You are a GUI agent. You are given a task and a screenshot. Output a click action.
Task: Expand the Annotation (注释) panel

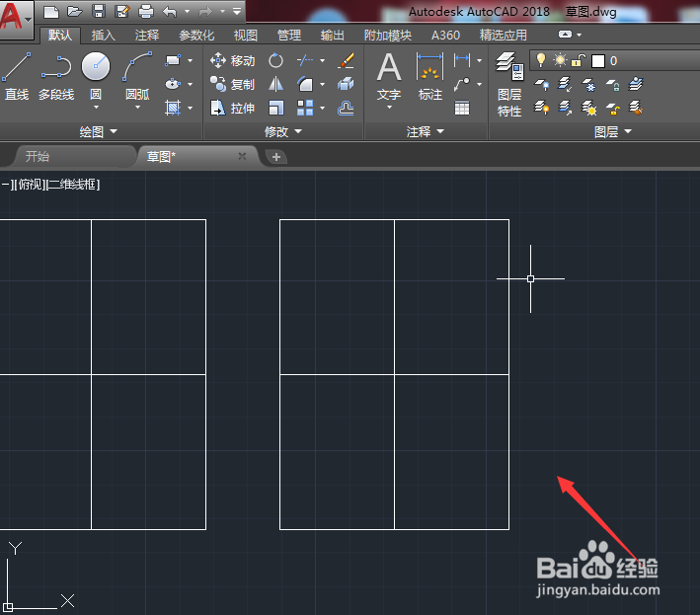(x=425, y=131)
